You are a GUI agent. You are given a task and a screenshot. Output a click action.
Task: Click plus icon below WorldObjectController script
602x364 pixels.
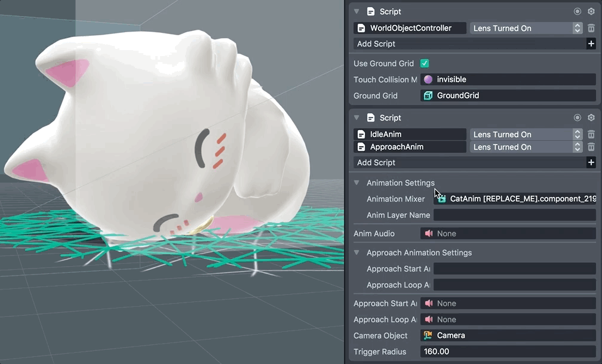click(x=591, y=44)
